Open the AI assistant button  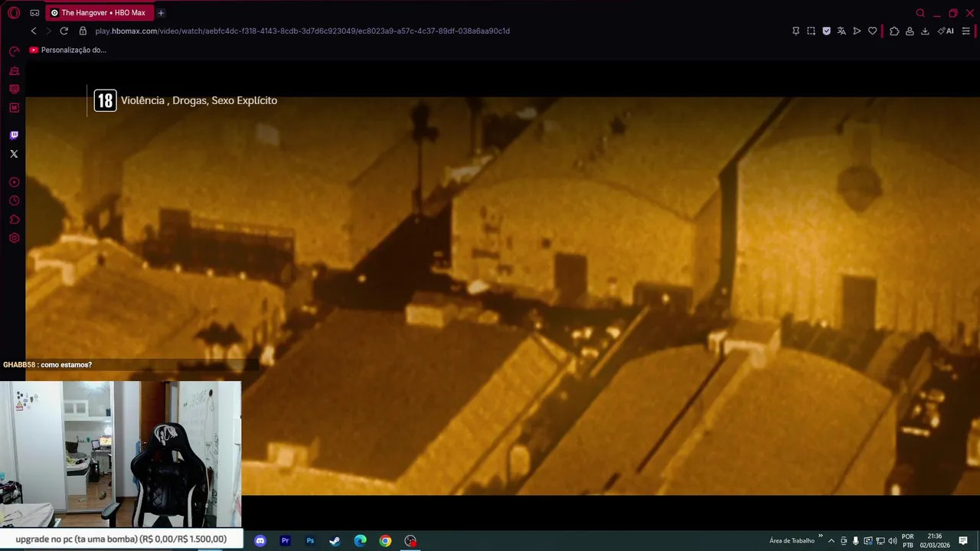pos(946,31)
